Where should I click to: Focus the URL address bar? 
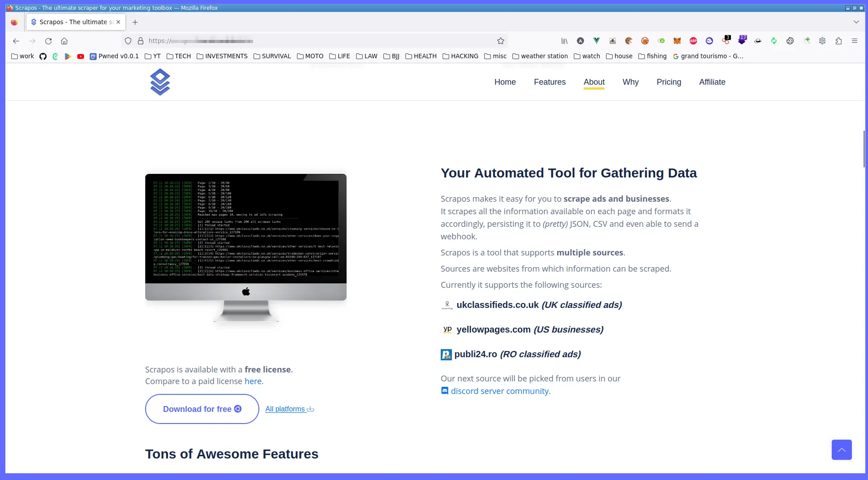point(314,41)
